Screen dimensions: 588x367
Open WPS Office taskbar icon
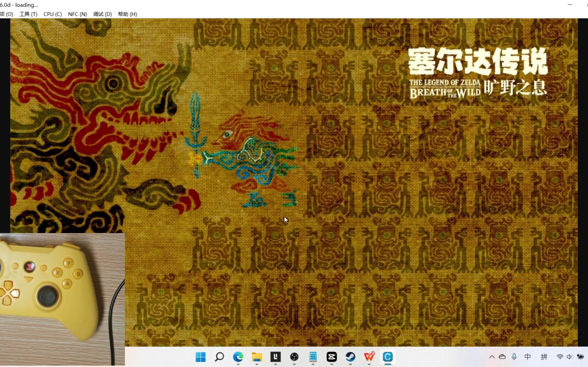pos(369,357)
